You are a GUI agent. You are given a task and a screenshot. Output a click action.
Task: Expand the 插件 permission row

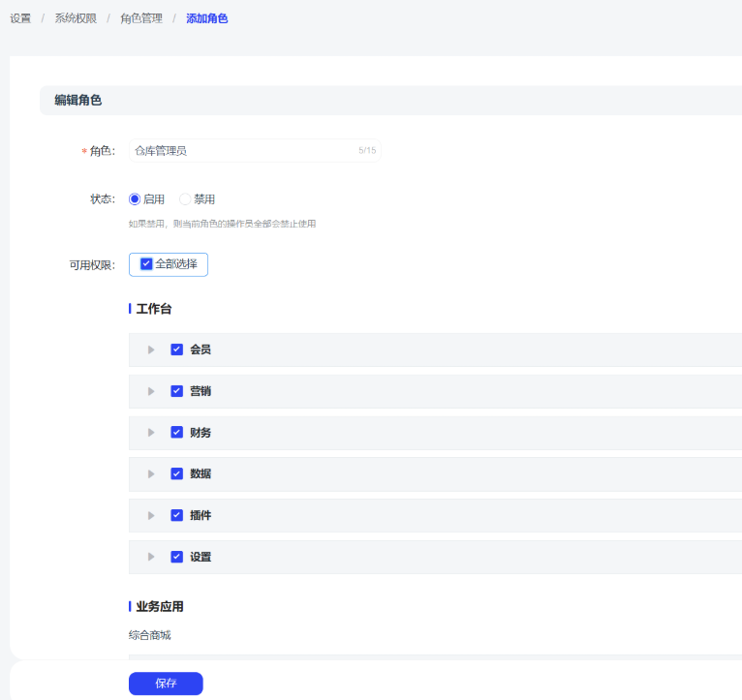(151, 516)
